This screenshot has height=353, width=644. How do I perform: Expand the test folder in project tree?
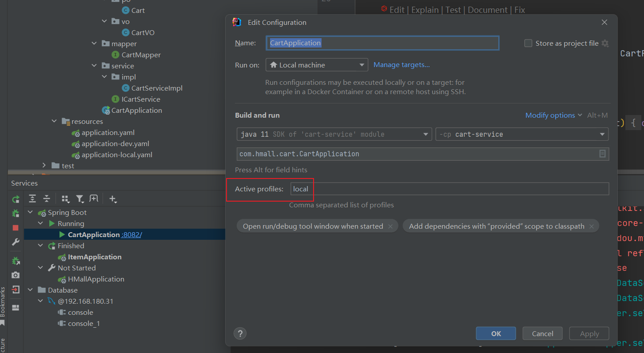coord(44,166)
